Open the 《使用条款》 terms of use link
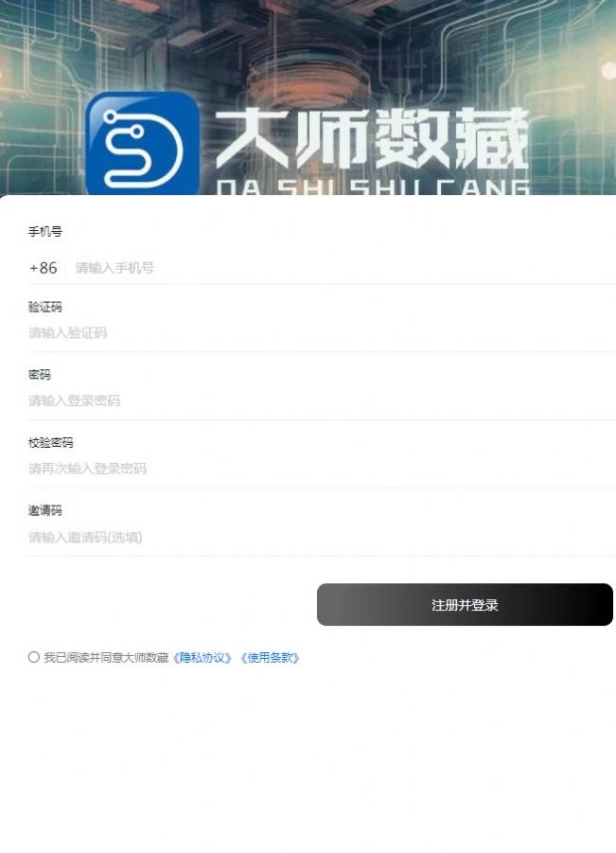 click(271, 658)
